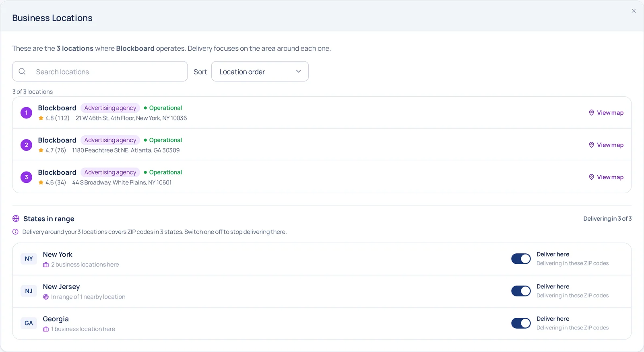644x352 pixels.
Task: Turn off delivery for New York
Action: pyautogui.click(x=521, y=259)
